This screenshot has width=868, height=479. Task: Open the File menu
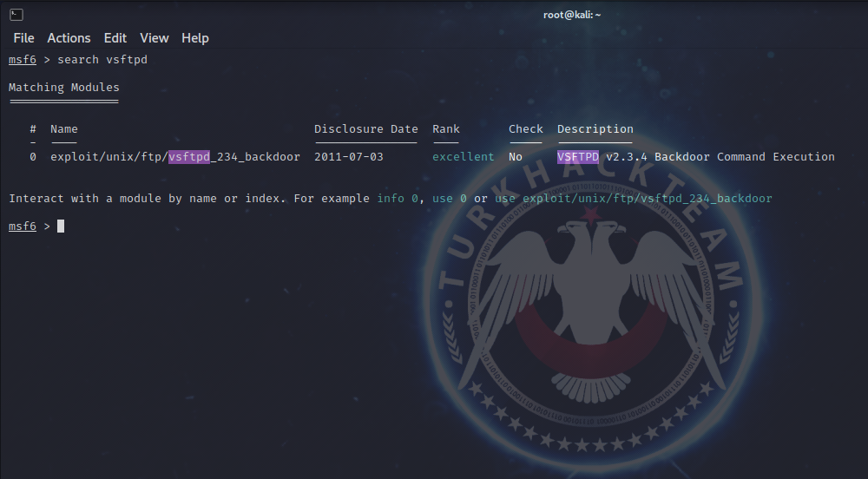pos(23,38)
